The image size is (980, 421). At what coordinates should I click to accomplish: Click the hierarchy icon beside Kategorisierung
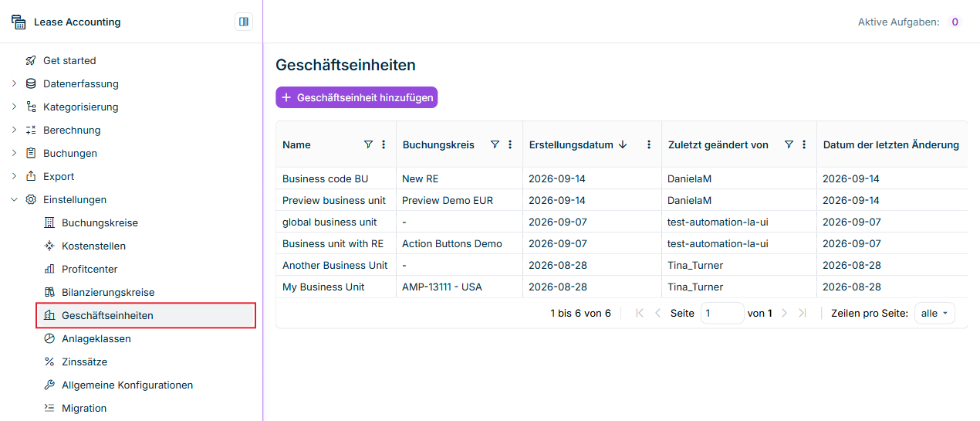(31, 107)
